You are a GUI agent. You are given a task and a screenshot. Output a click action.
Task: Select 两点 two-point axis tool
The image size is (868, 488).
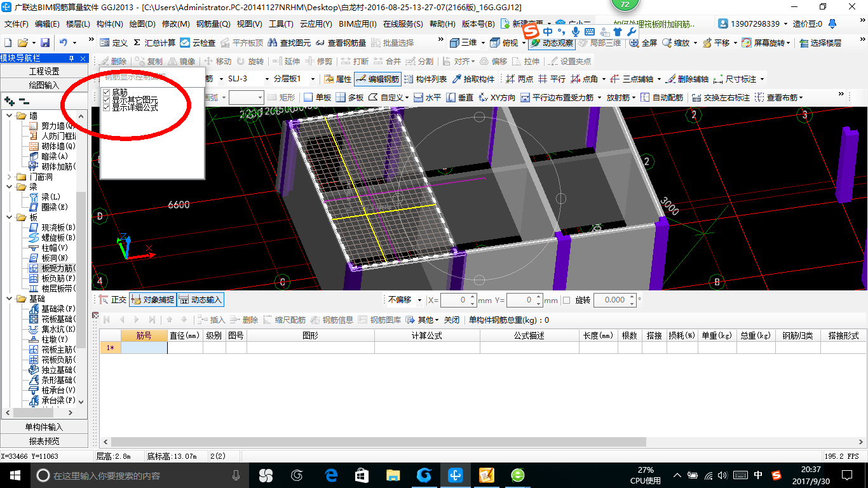(x=519, y=79)
